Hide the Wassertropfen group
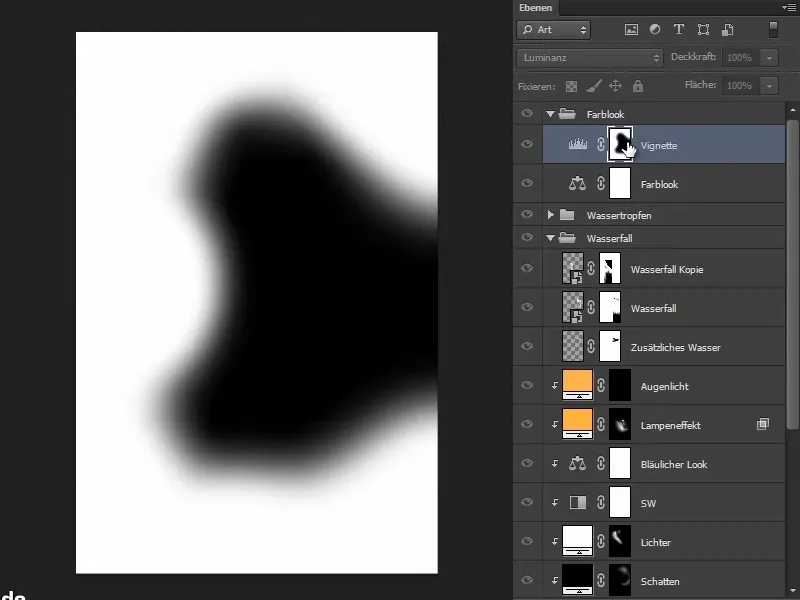800x600 pixels. (x=527, y=215)
